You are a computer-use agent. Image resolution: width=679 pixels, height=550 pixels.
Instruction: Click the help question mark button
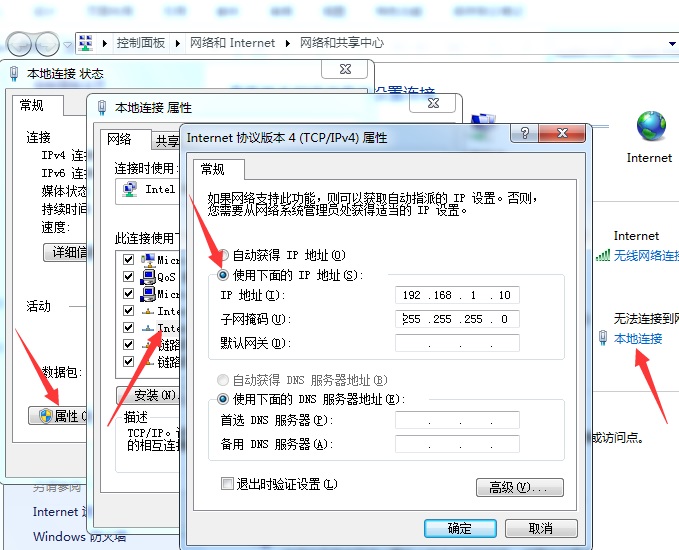523,133
